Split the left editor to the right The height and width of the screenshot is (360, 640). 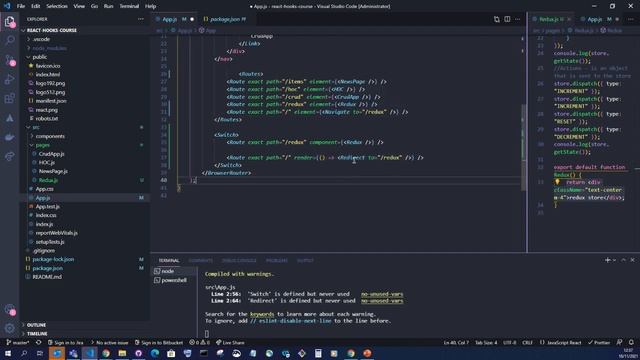507,19
